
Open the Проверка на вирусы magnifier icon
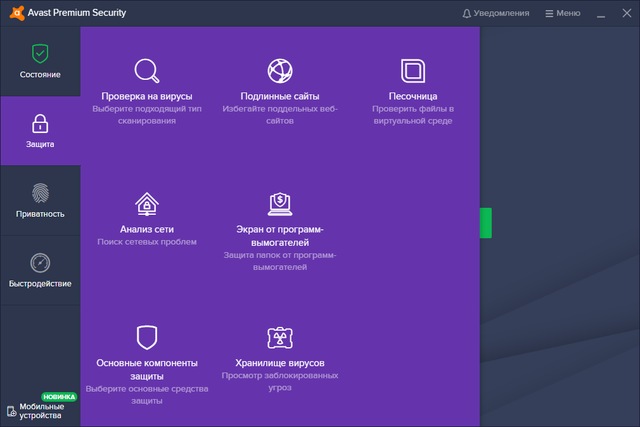pos(147,71)
